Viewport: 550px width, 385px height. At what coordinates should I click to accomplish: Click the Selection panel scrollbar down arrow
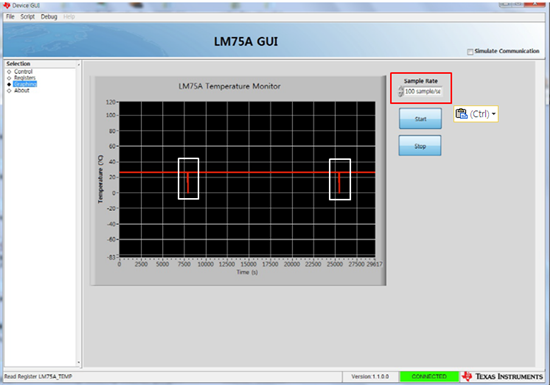79,363
